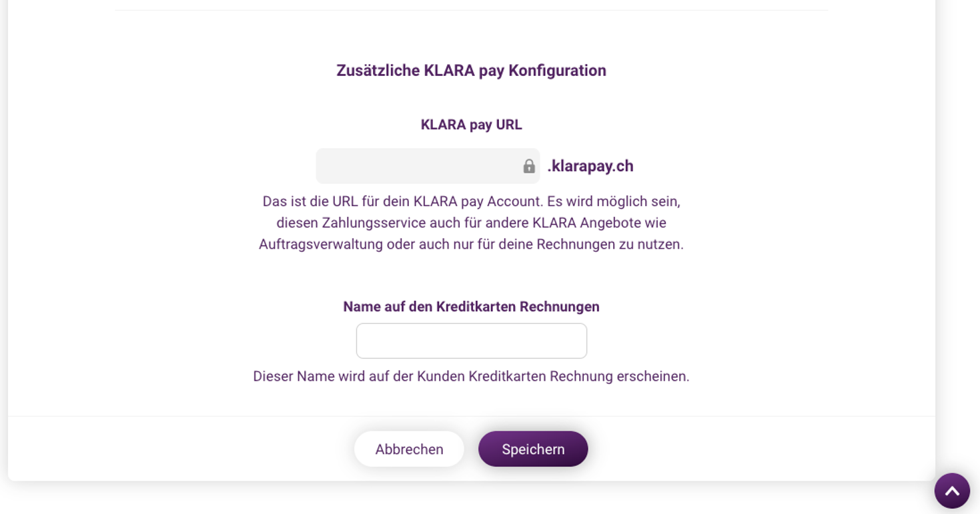This screenshot has width=980, height=514.
Task: Click the separator line above the footer buttons
Action: pos(472,417)
